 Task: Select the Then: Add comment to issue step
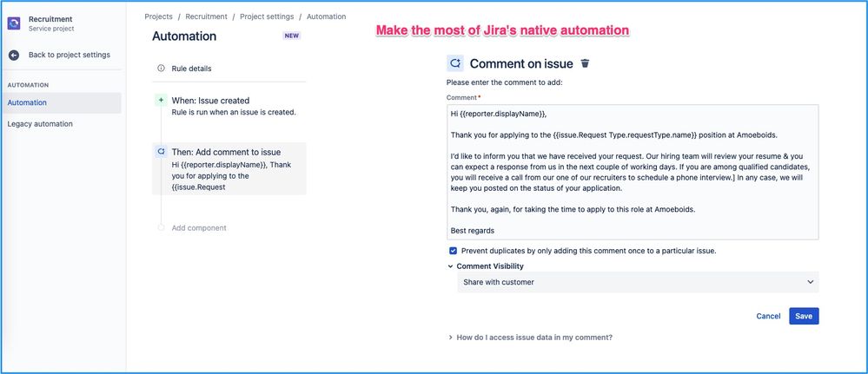point(229,168)
